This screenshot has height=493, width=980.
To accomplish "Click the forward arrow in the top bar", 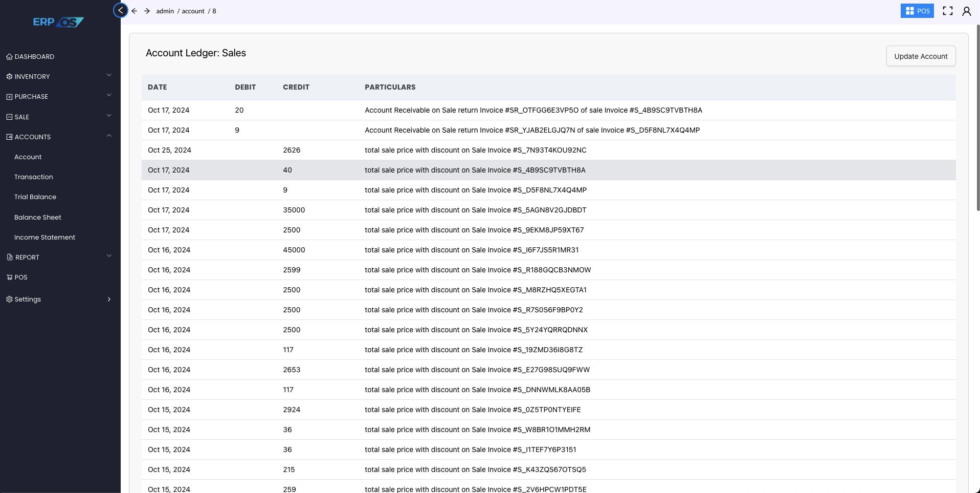I will click(x=147, y=11).
